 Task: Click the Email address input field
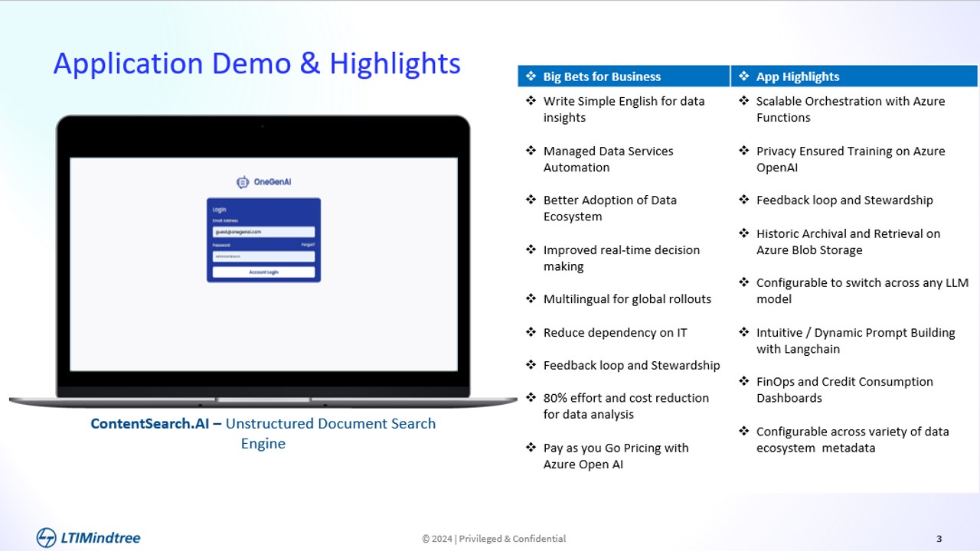(263, 232)
